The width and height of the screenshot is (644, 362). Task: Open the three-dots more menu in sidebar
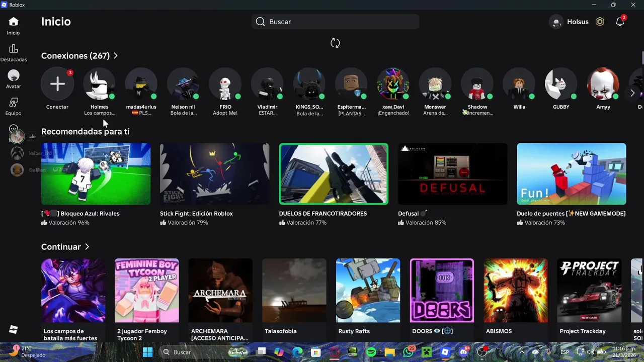click(x=14, y=129)
